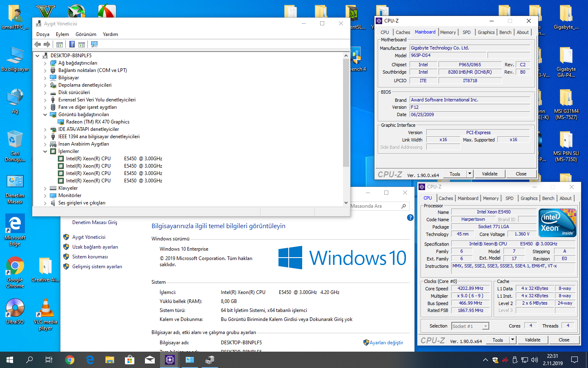Image resolution: width=588 pixels, height=368 pixels.
Task: Select the Bu bilgisayar desktop icon
Action: [x=15, y=60]
